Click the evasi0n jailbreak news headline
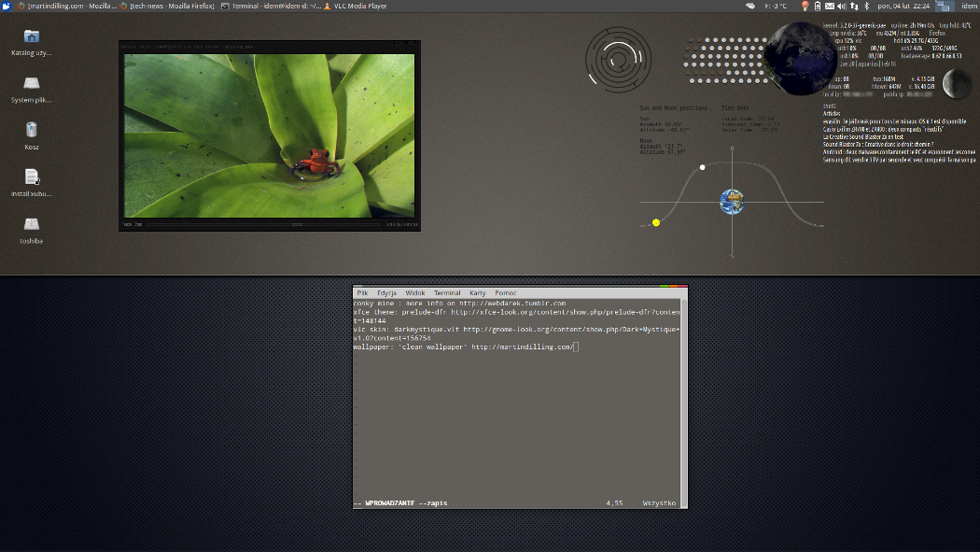This screenshot has height=552, width=980. [x=894, y=121]
